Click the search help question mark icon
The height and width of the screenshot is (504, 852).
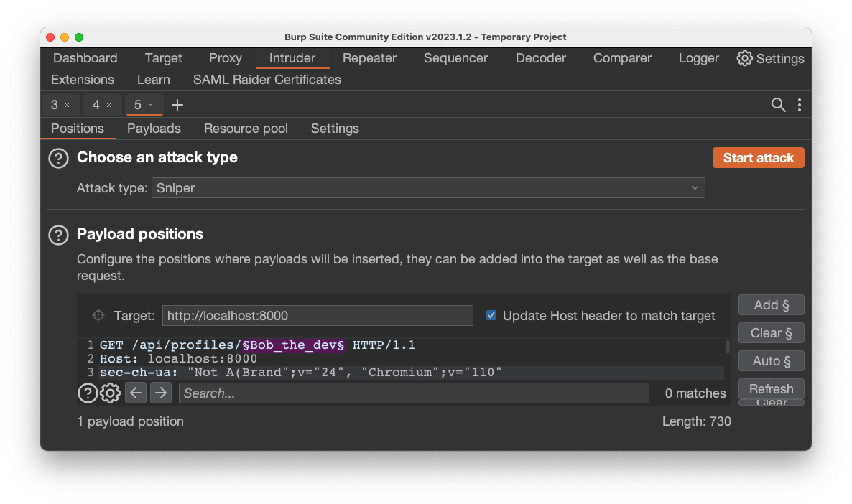pos(88,393)
